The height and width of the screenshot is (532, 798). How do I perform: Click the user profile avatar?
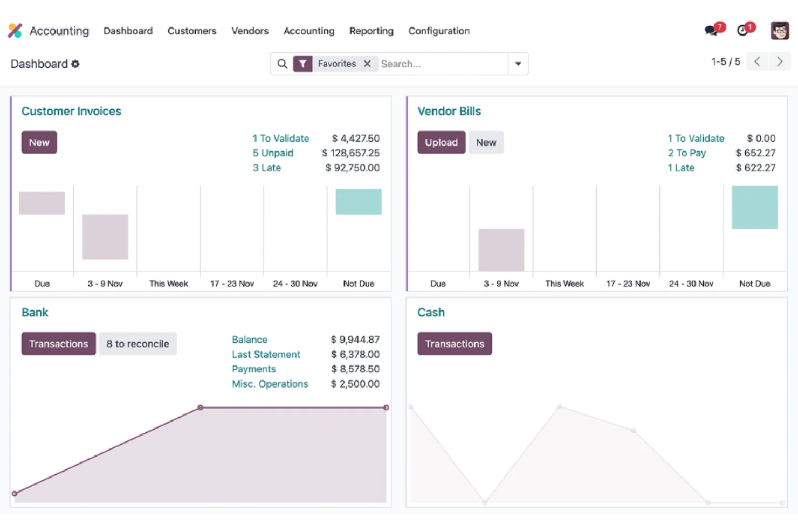[780, 31]
